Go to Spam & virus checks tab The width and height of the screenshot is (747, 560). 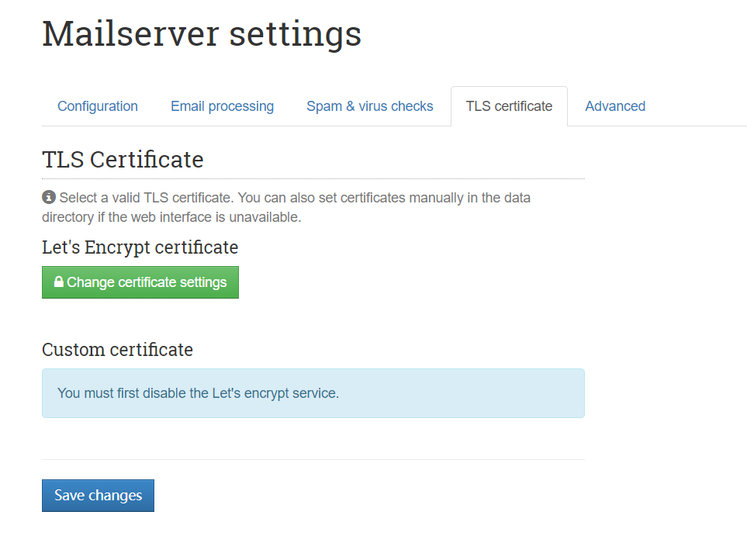(x=370, y=106)
